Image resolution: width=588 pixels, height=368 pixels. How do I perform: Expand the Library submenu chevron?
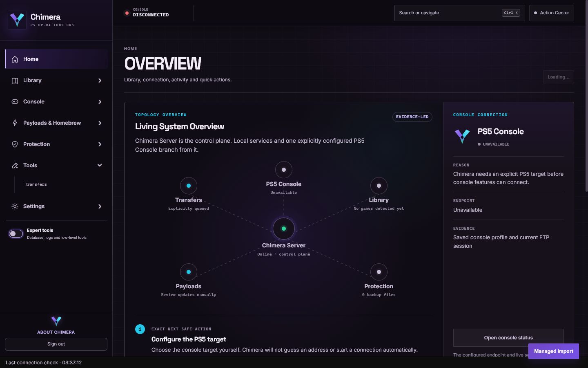pyautogui.click(x=100, y=81)
